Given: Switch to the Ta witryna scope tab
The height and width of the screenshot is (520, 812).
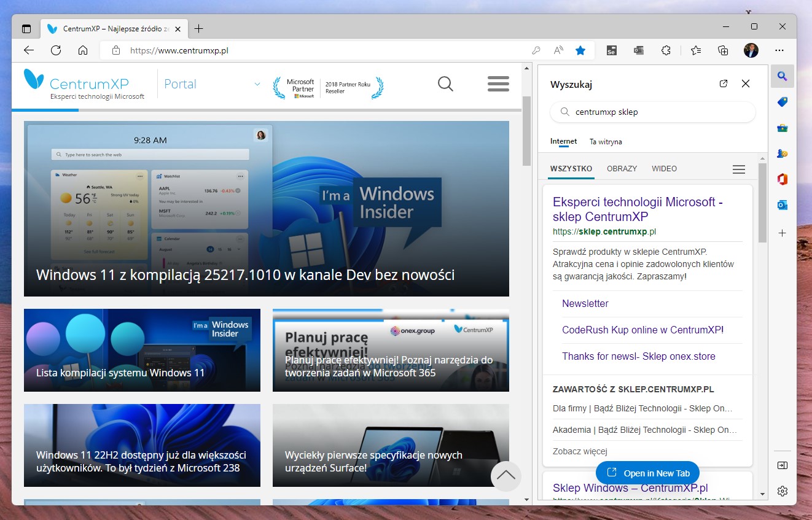Looking at the screenshot, I should pyautogui.click(x=606, y=141).
